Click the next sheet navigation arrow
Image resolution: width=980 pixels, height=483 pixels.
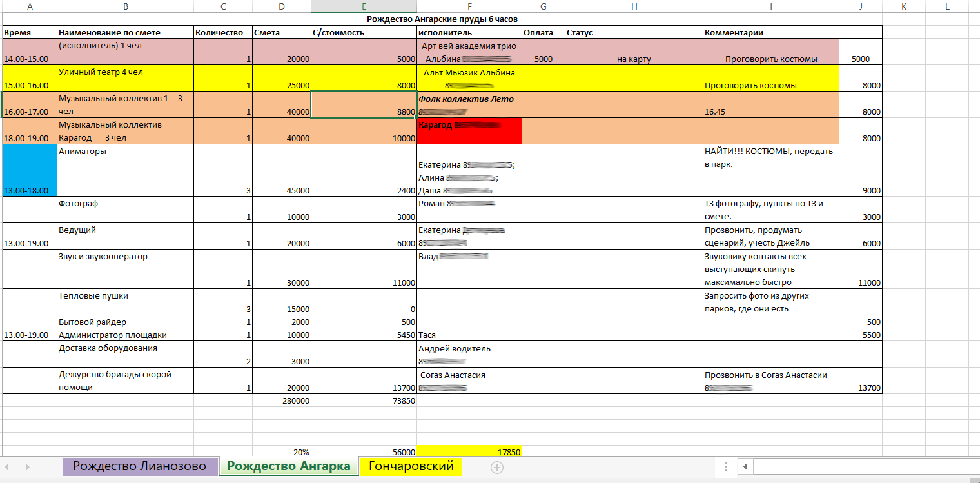point(28,466)
